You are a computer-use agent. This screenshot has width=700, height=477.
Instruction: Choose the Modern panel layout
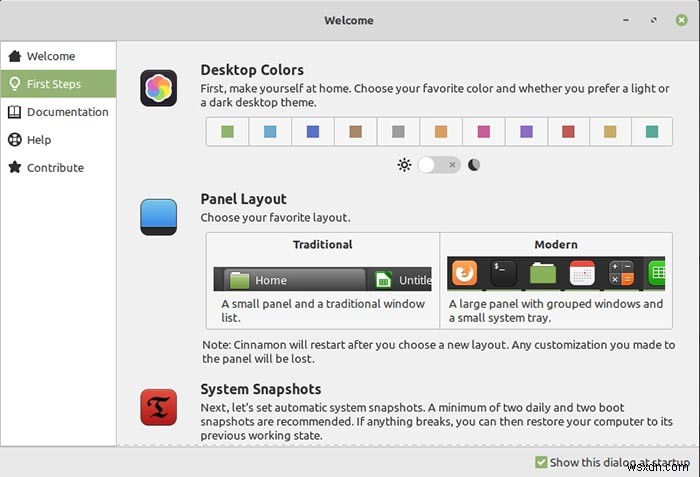(x=556, y=280)
